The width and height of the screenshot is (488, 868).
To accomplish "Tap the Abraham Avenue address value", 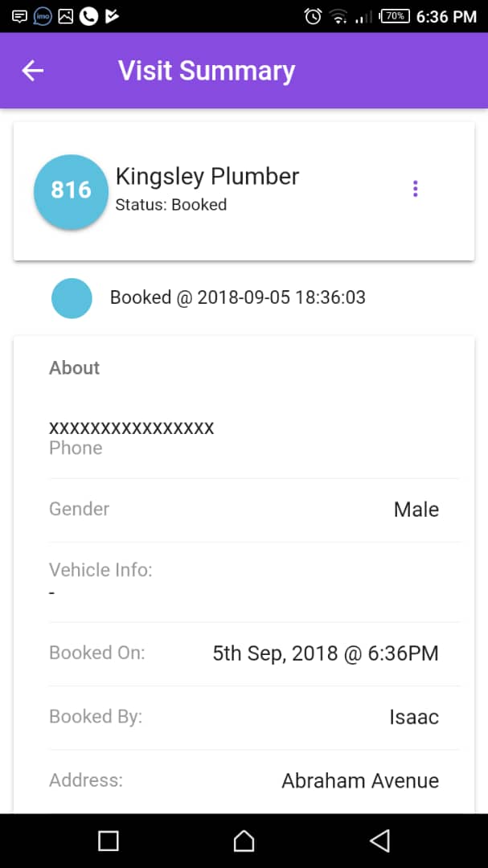I will (359, 780).
